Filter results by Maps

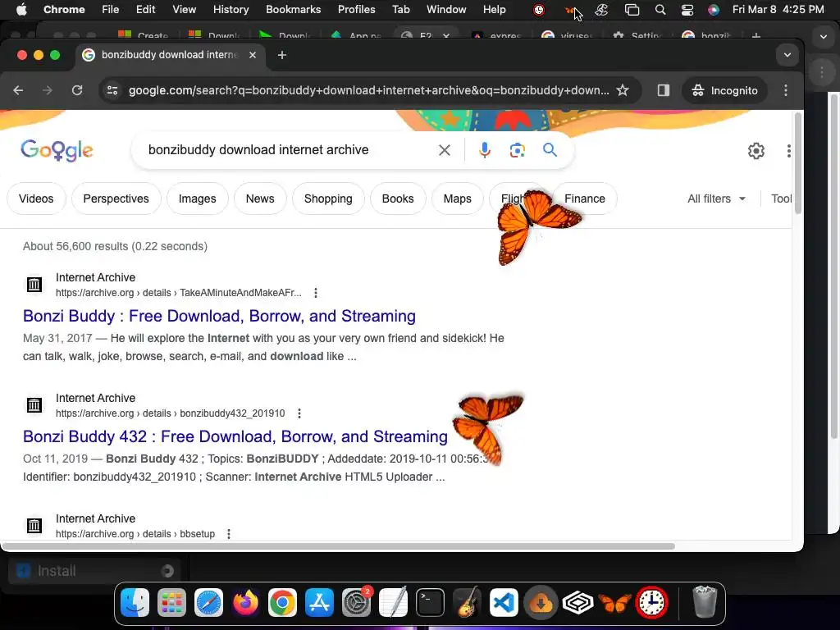pos(457,199)
